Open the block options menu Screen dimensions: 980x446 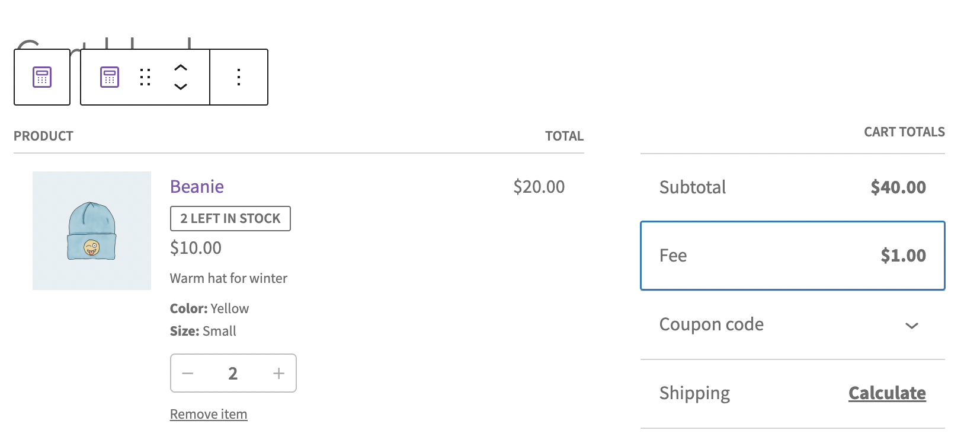pyautogui.click(x=239, y=77)
